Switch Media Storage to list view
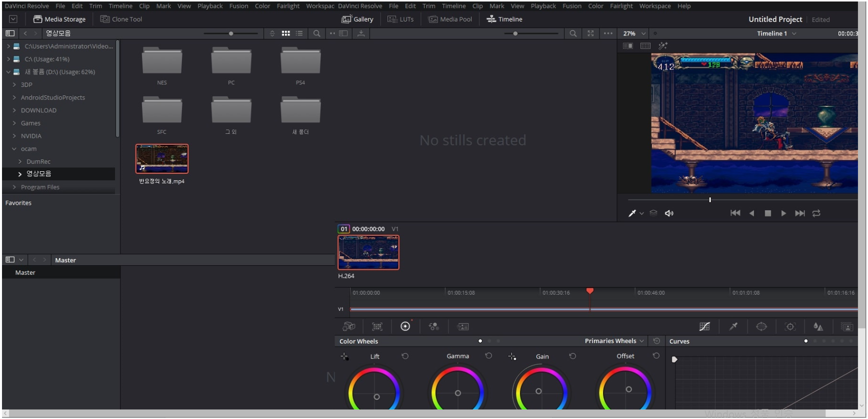The width and height of the screenshot is (868, 419). (x=299, y=33)
